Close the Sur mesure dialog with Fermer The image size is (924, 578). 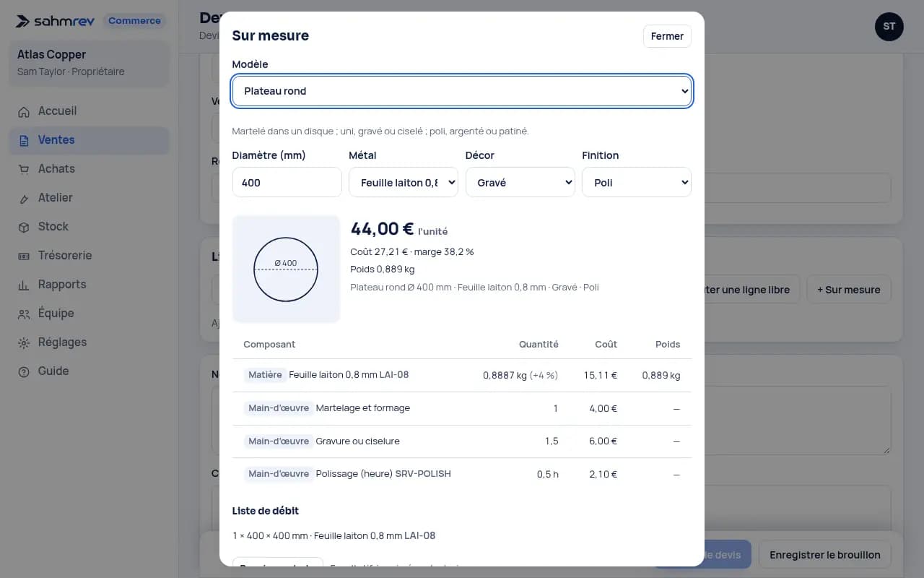coord(667,36)
